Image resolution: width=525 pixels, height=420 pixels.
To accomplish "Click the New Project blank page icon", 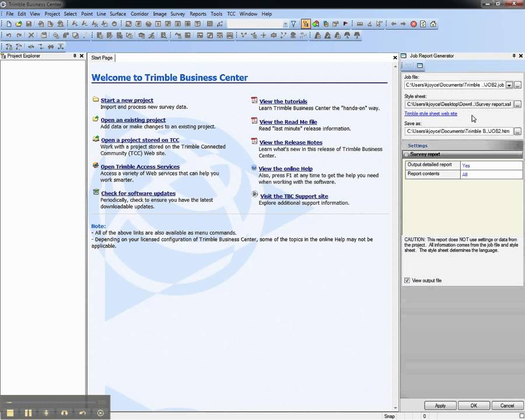I will (9, 24).
